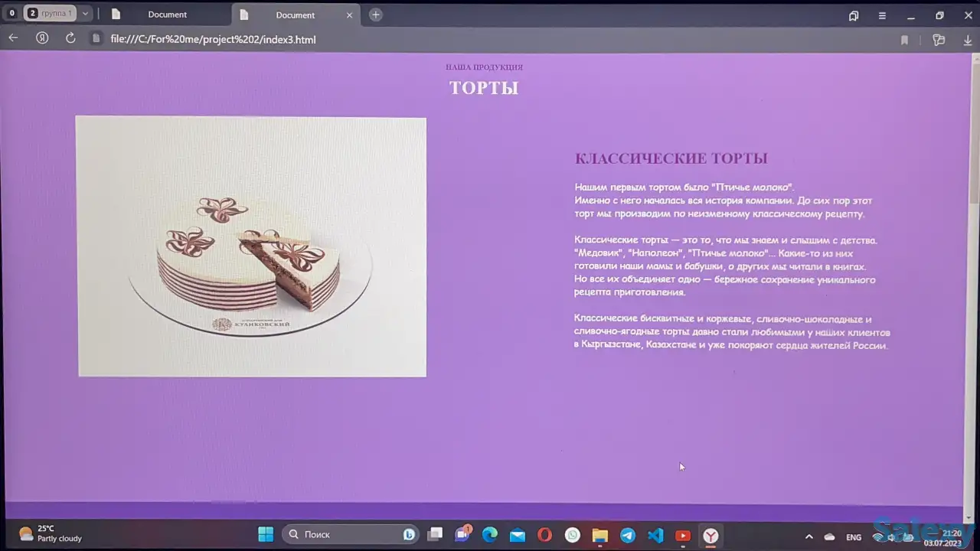Open Yandex home via the Я icon
980x551 pixels.
(x=42, y=38)
